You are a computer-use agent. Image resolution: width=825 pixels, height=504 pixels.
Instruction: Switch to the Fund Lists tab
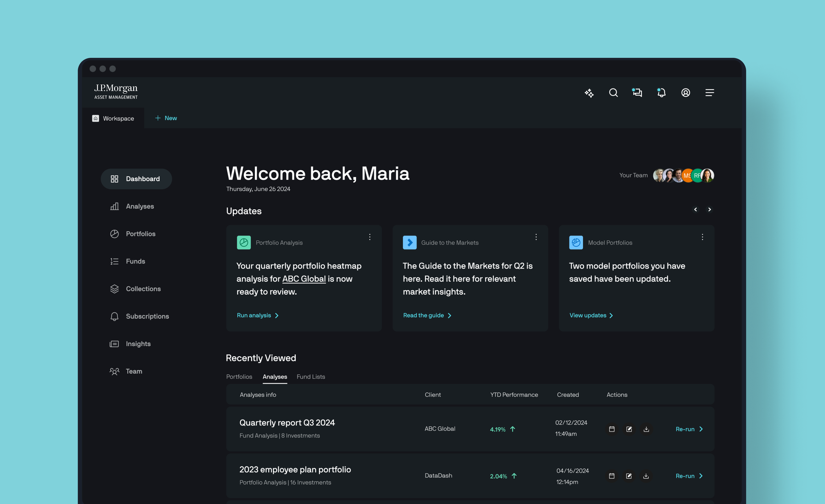311,377
